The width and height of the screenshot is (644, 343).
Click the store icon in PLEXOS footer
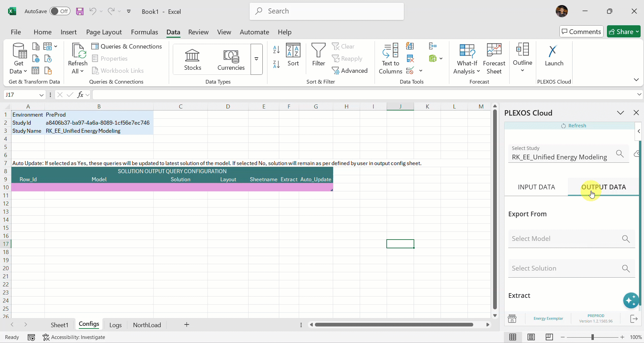point(512,318)
